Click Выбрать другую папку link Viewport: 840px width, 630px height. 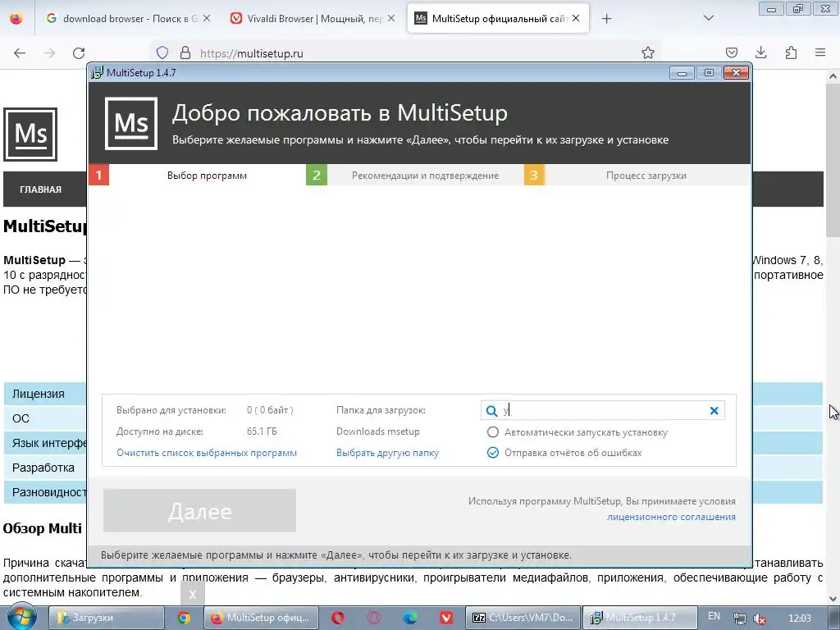pyautogui.click(x=387, y=453)
